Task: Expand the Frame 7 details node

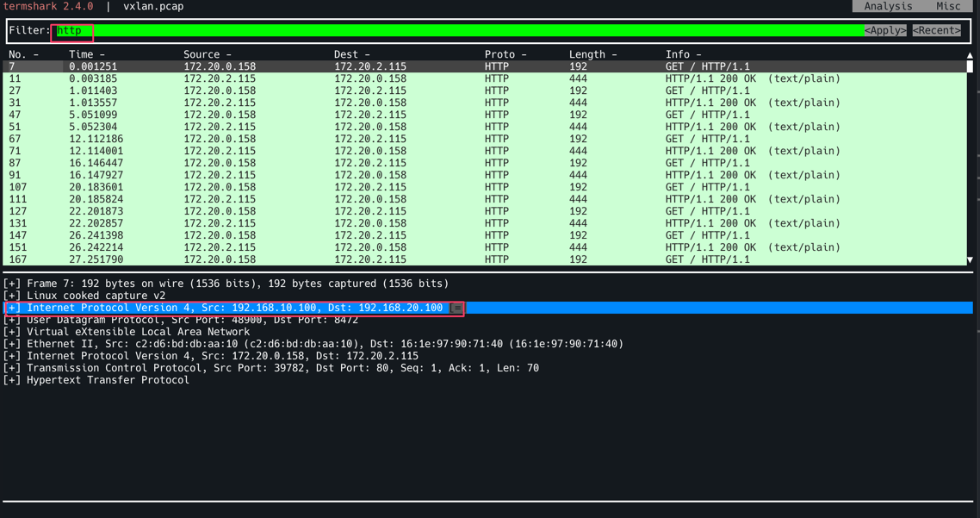Action: [x=12, y=284]
